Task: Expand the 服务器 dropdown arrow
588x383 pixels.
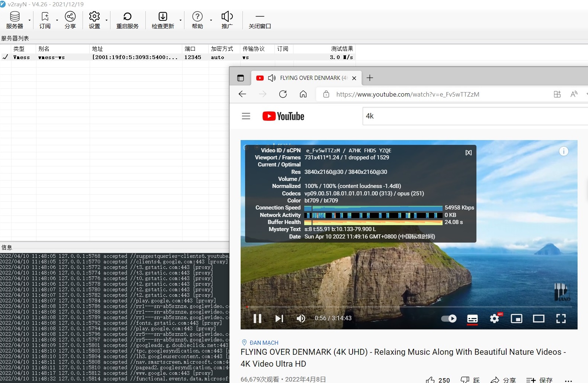Action: pos(29,20)
